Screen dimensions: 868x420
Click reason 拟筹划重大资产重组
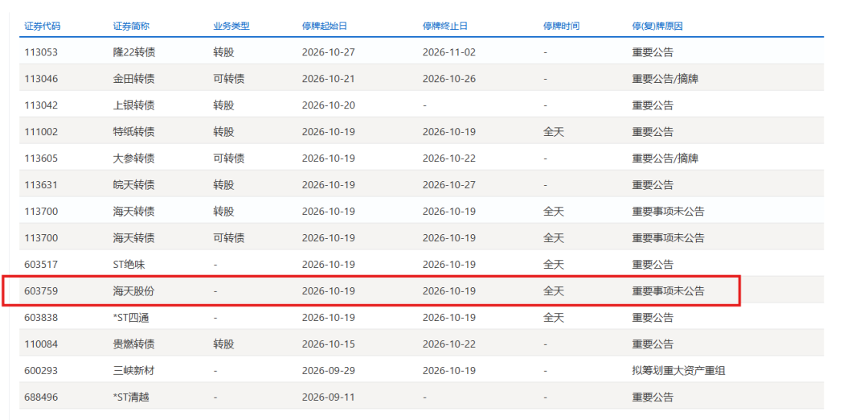(x=678, y=371)
